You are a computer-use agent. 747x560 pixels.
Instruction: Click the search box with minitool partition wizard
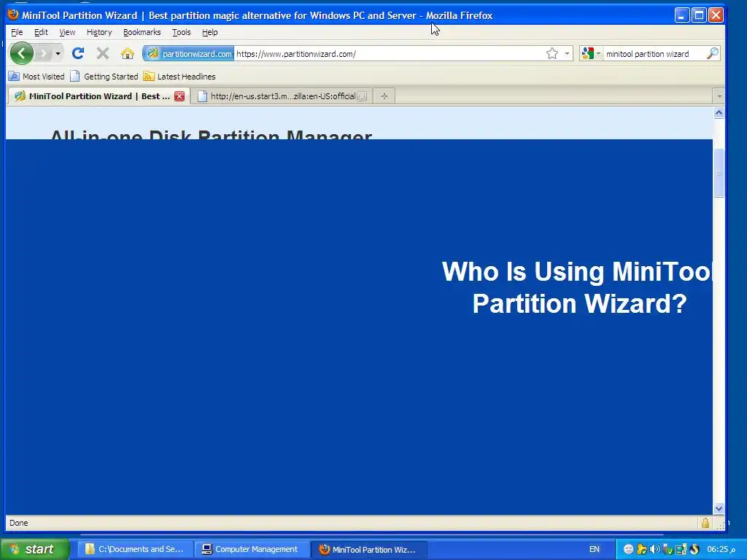pos(654,54)
